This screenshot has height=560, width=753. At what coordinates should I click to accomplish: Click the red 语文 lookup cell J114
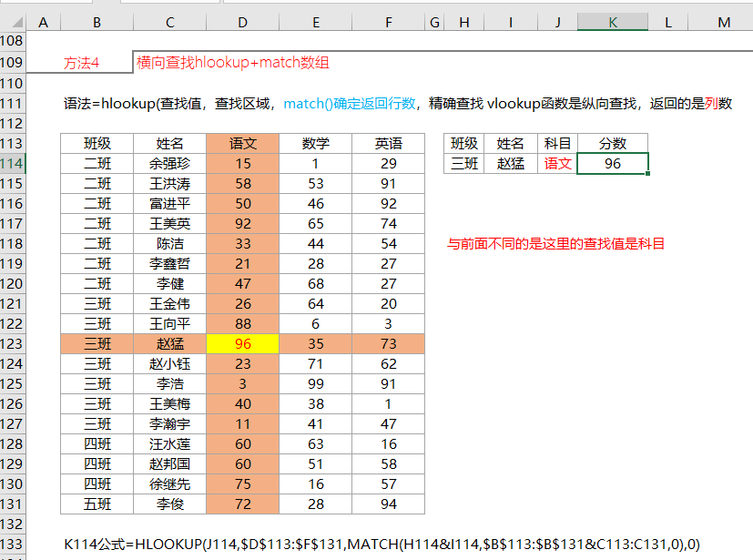coord(557,164)
